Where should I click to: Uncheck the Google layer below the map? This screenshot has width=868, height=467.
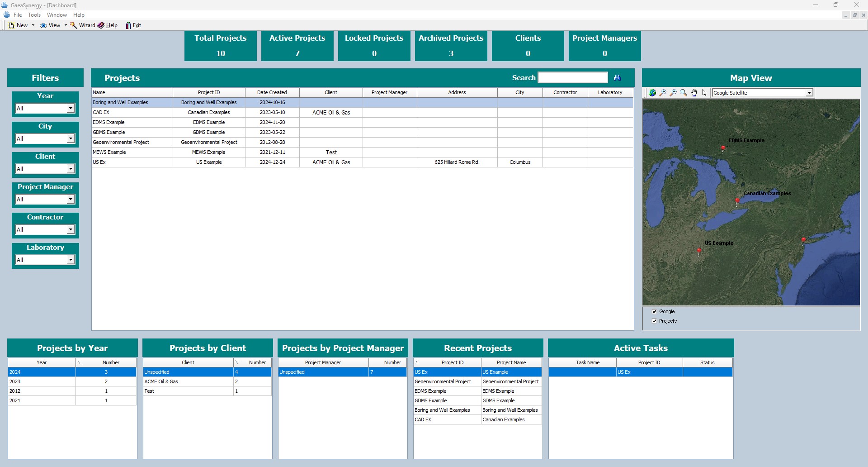(655, 311)
